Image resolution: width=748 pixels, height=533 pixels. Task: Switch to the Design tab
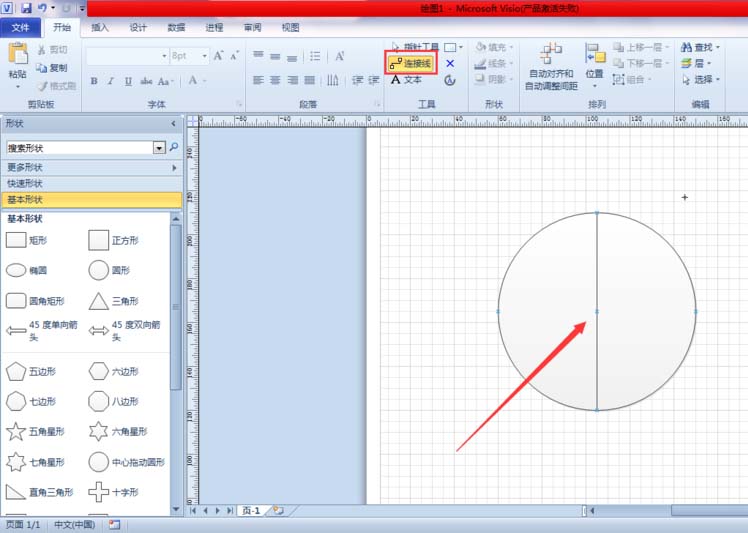coord(138,27)
